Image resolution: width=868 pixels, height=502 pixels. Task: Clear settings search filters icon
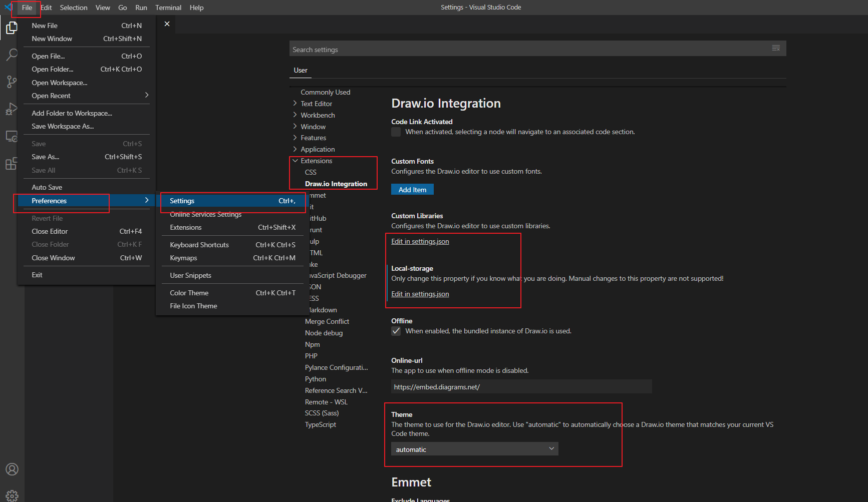coord(776,49)
